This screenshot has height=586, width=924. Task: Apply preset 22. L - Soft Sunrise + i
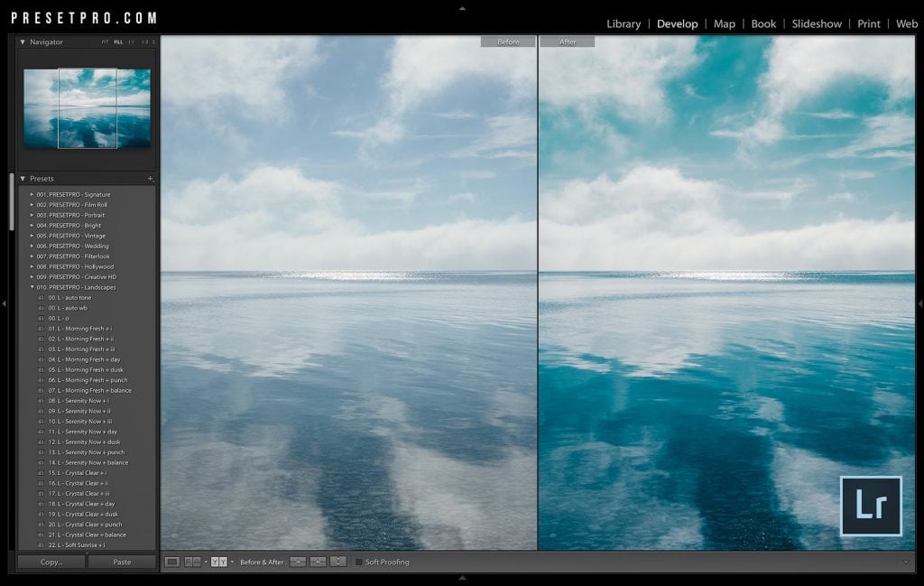point(76,545)
